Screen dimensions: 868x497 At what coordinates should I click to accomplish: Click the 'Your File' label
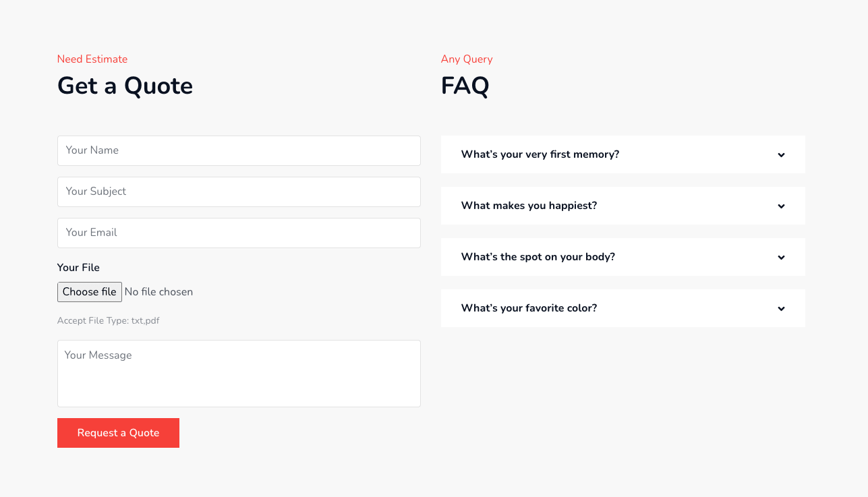[78, 268]
